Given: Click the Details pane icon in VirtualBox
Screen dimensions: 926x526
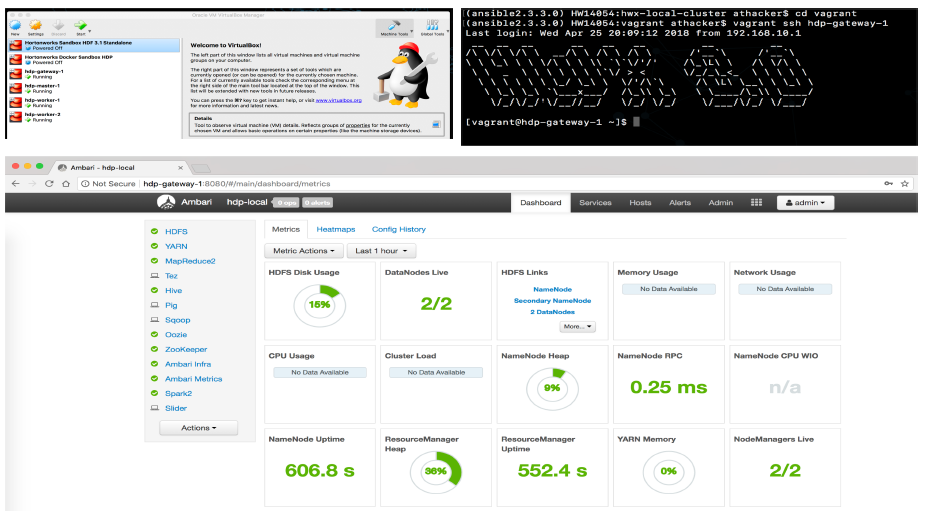Looking at the screenshot, I should [x=436, y=125].
